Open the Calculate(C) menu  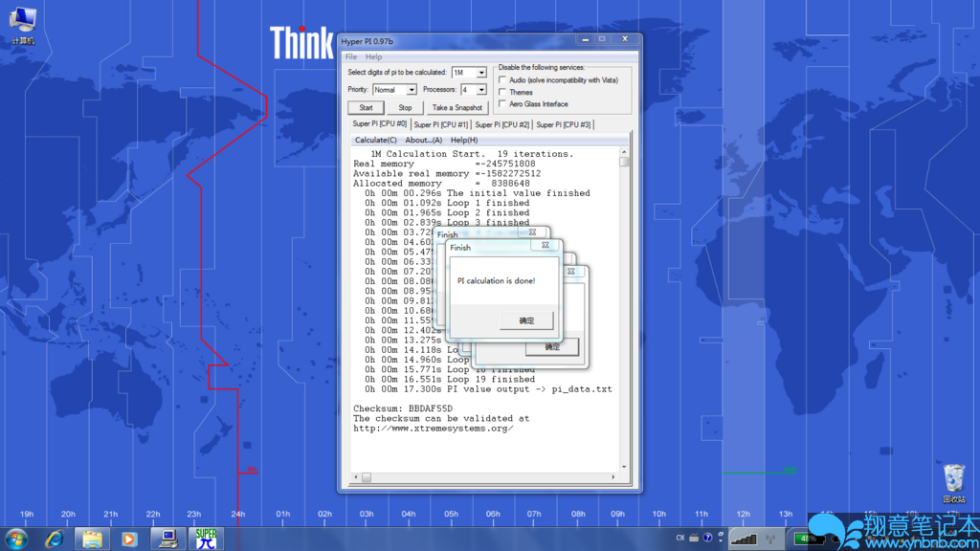click(375, 140)
